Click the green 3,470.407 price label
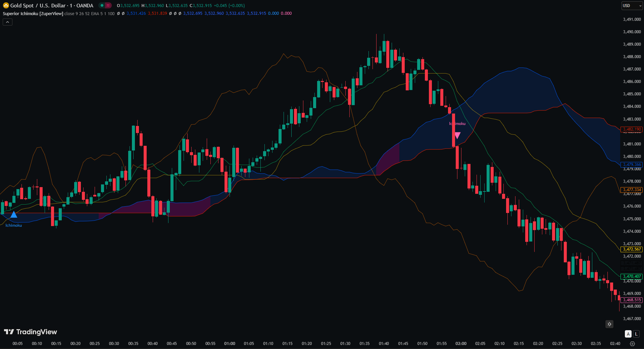Viewport: 644px width, 349px height. pyautogui.click(x=632, y=276)
